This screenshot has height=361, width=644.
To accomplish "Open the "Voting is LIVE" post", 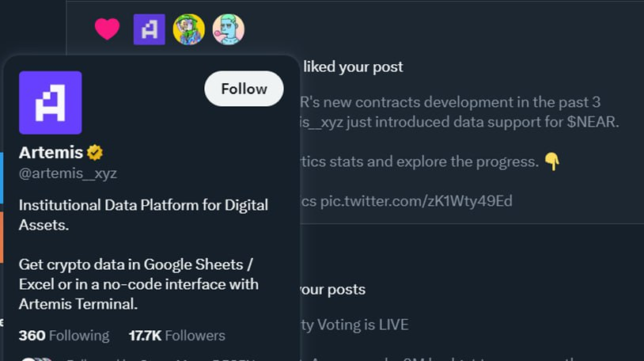I will [x=360, y=325].
